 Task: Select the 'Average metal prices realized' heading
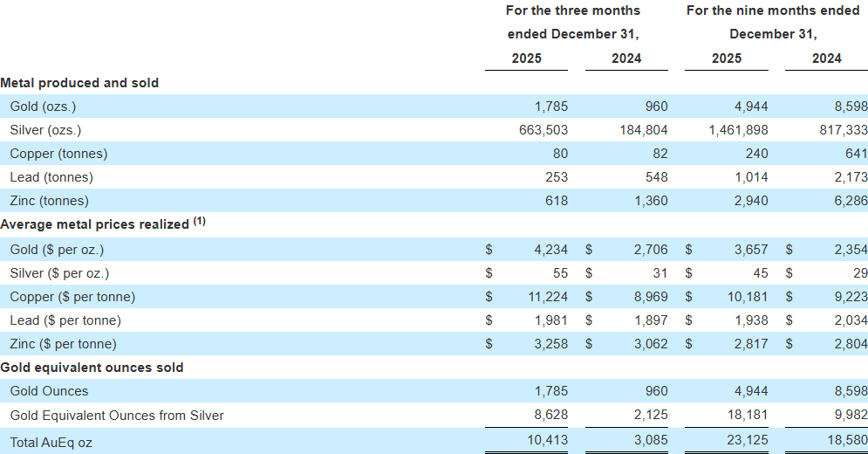pyautogui.click(x=94, y=224)
